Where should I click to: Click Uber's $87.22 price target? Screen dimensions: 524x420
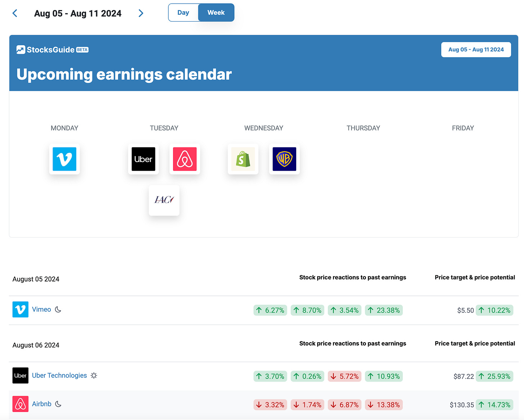coord(464,376)
